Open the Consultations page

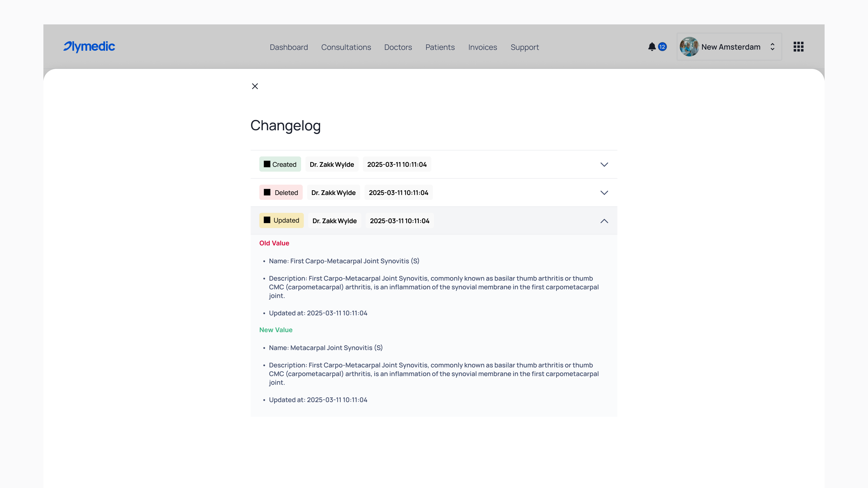tap(346, 47)
